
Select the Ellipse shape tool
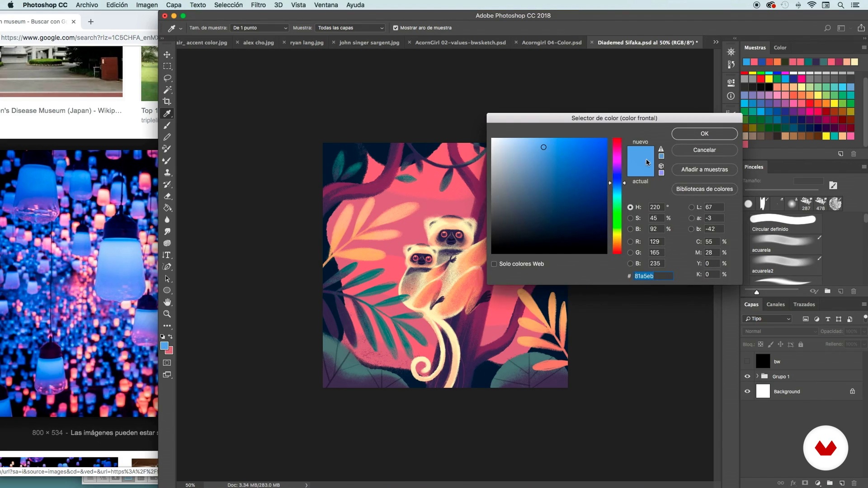click(x=167, y=290)
